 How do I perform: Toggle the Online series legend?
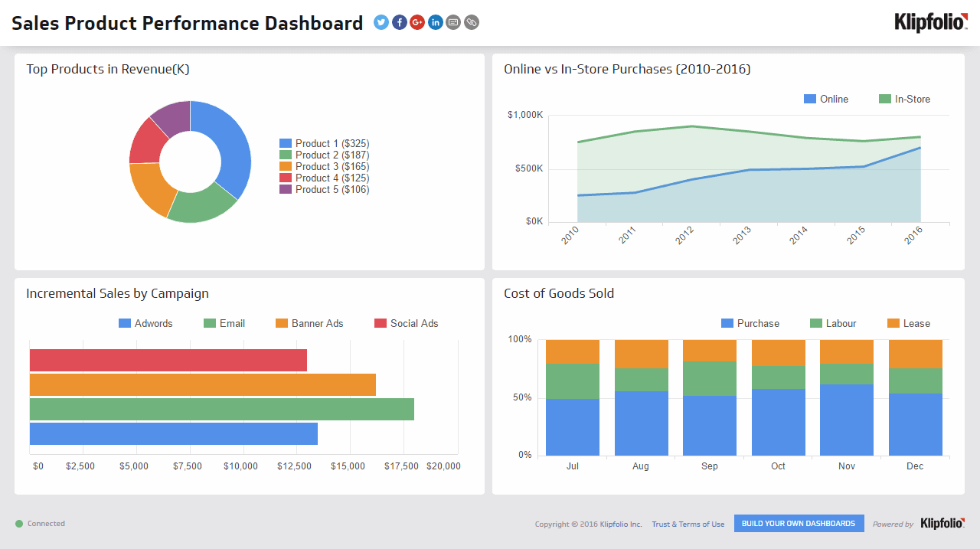826,99
